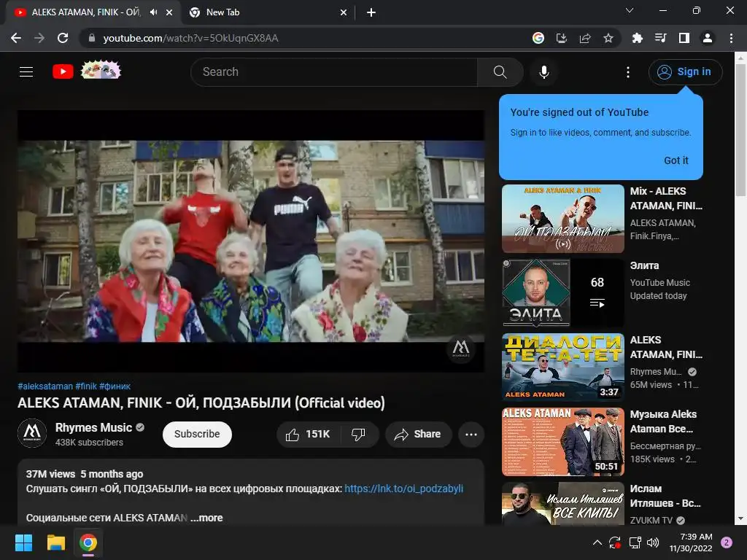The image size is (747, 560).
Task: Open the tab search dropdown in the title bar
Action: [x=630, y=10]
